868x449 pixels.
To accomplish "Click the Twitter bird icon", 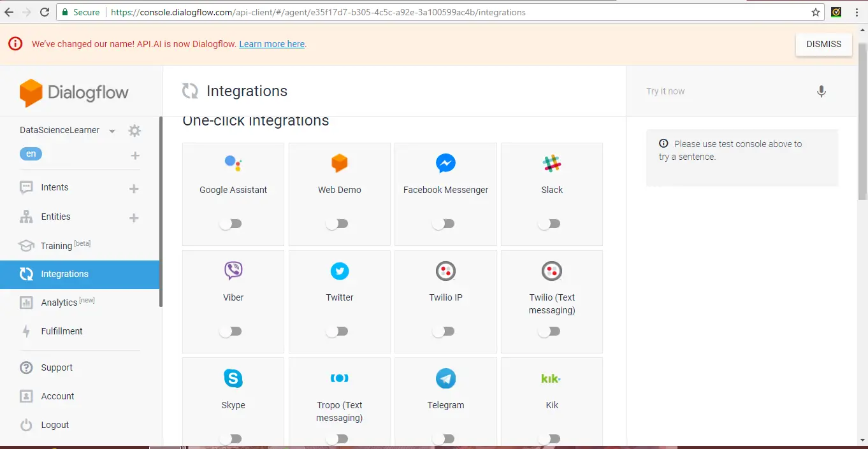I will (x=340, y=271).
